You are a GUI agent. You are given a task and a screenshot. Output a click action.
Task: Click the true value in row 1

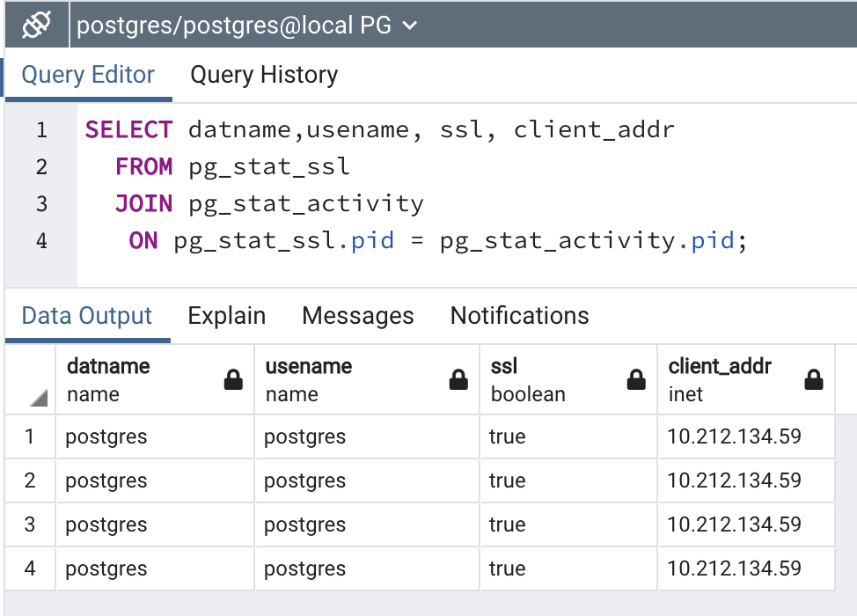[x=507, y=436]
